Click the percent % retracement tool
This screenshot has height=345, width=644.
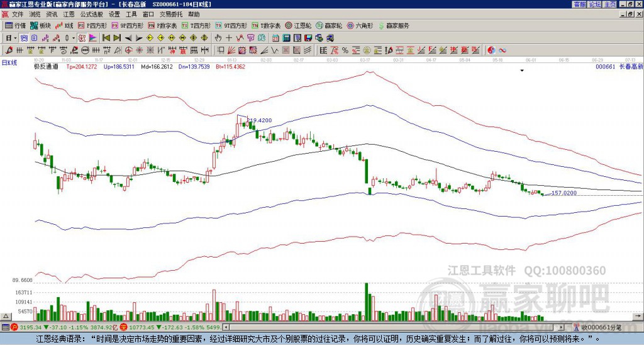tap(345, 50)
